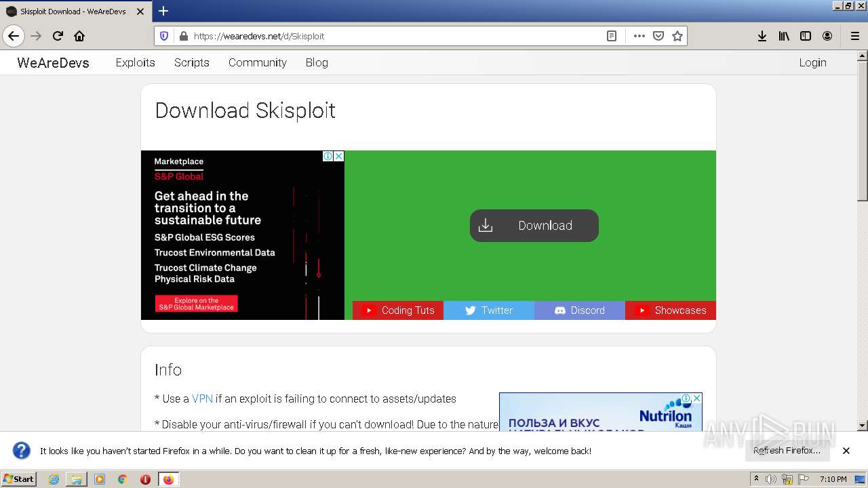
Task: Save page to Pocket
Action: click(658, 36)
